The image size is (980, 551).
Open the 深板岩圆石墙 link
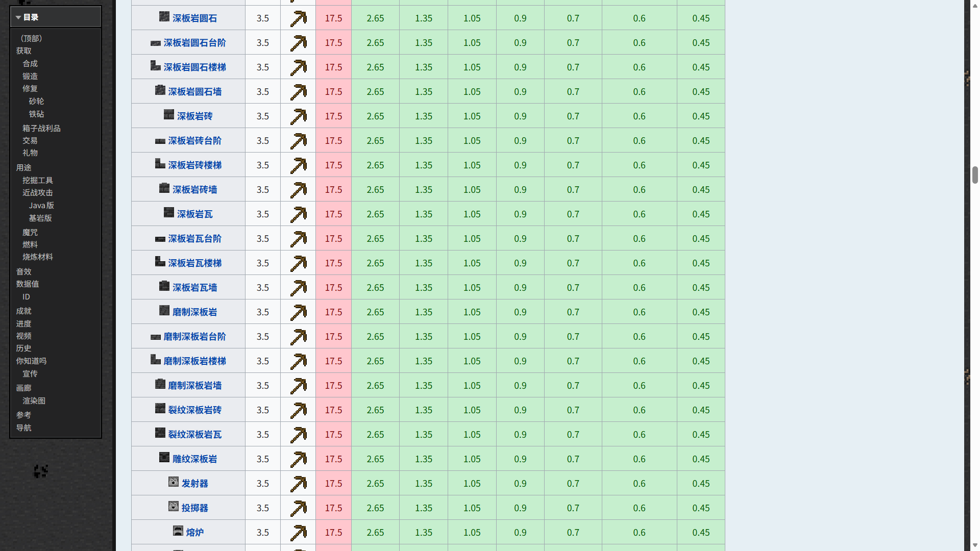click(x=194, y=92)
